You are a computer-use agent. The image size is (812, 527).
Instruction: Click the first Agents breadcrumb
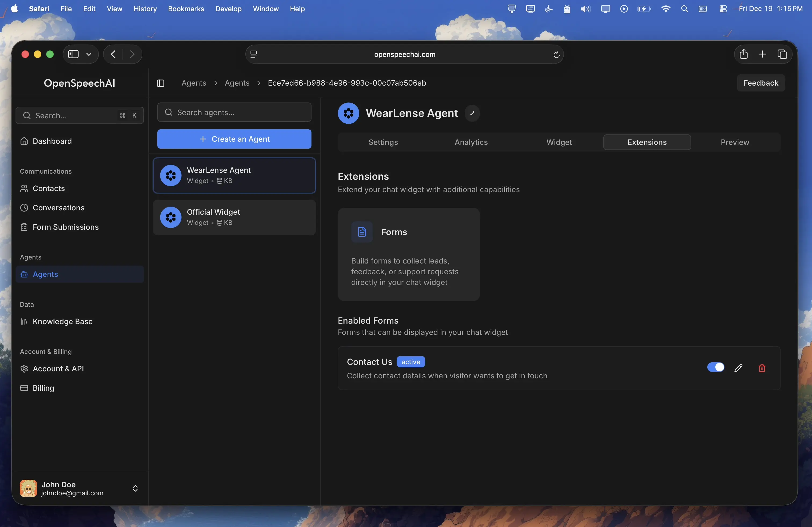click(194, 83)
